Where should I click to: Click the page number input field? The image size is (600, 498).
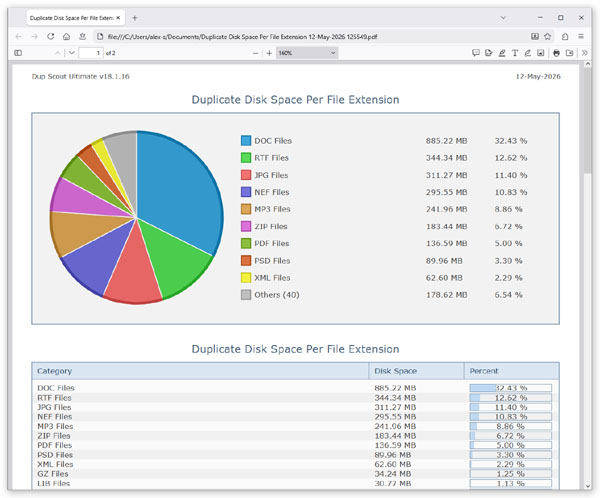pyautogui.click(x=91, y=53)
